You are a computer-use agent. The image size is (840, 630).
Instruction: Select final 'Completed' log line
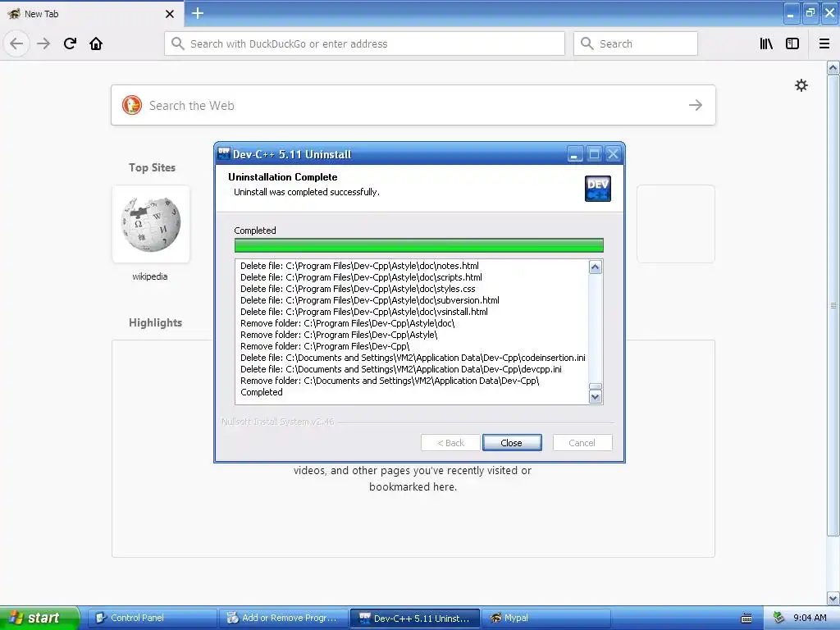tap(262, 392)
